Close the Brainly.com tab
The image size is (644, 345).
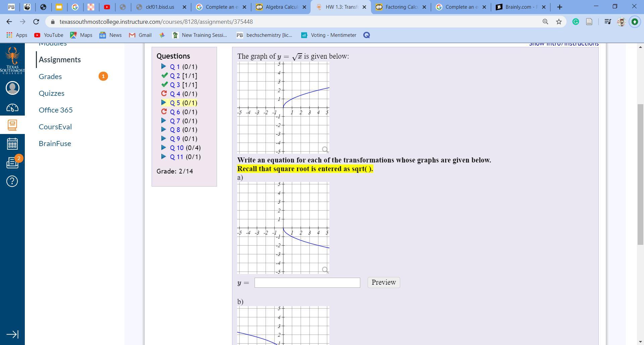tap(544, 7)
